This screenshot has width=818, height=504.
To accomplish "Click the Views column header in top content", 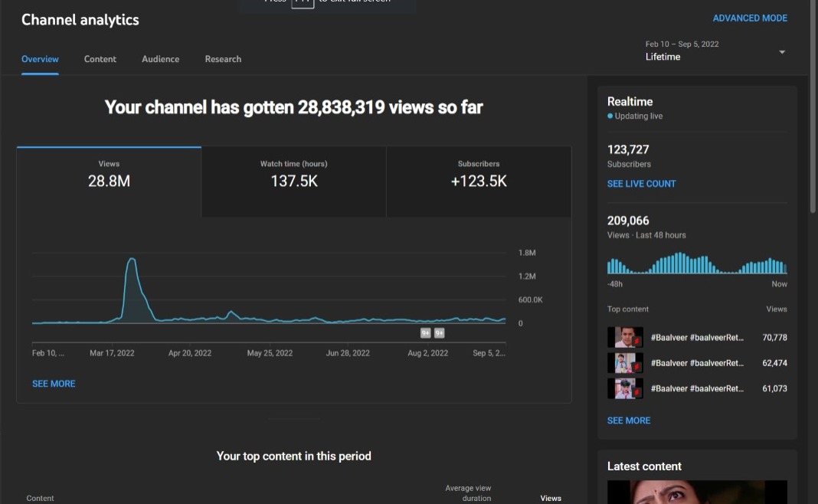I will click(x=551, y=499).
